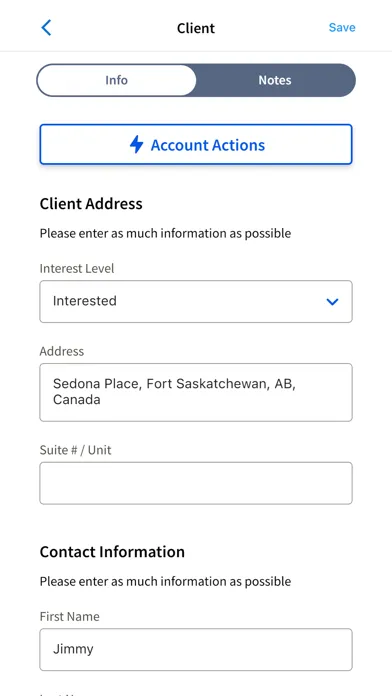
Task: Click the instruction text under Client Address
Action: pyautogui.click(x=165, y=233)
